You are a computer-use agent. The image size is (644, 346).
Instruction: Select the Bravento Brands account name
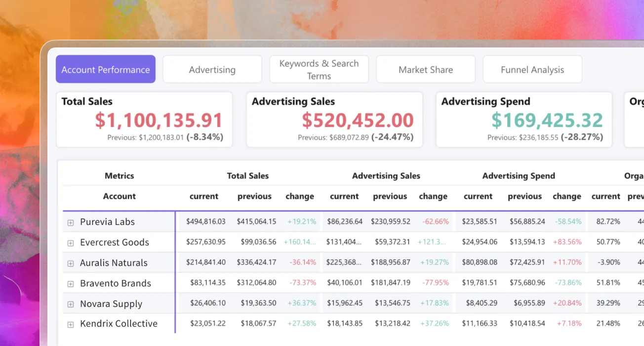(x=116, y=283)
